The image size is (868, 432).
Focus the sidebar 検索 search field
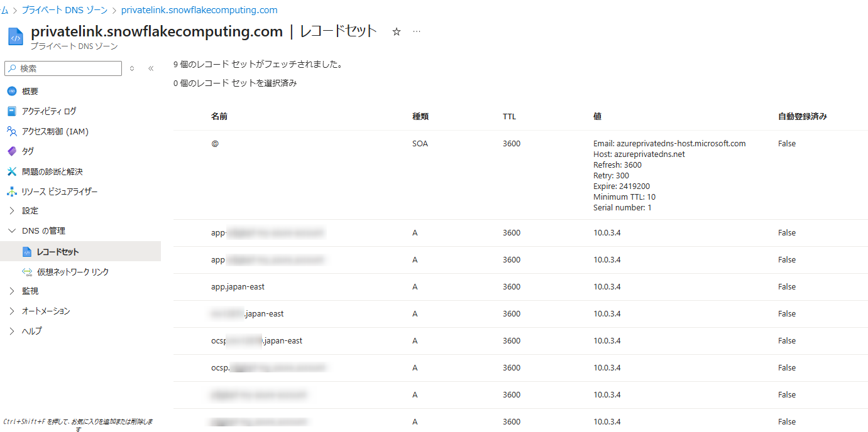[x=63, y=68]
